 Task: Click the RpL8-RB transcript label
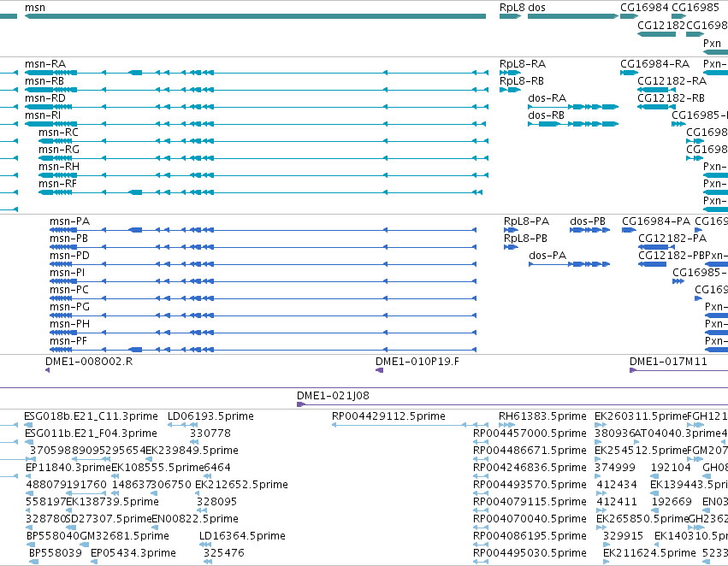[x=522, y=80]
